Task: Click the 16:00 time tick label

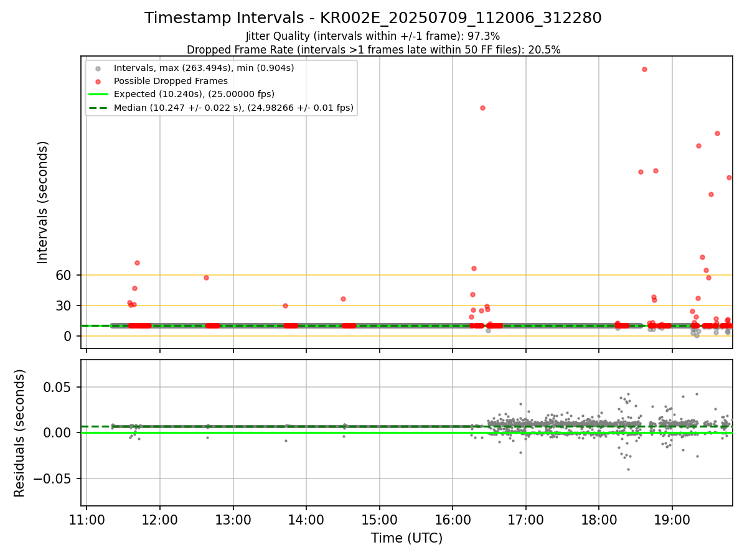Action: pyautogui.click(x=453, y=519)
